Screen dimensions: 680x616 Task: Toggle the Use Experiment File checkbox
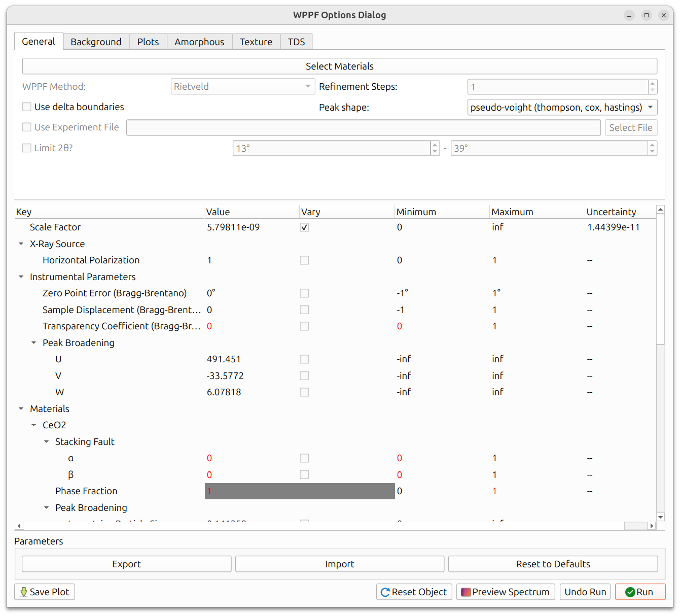pos(27,127)
